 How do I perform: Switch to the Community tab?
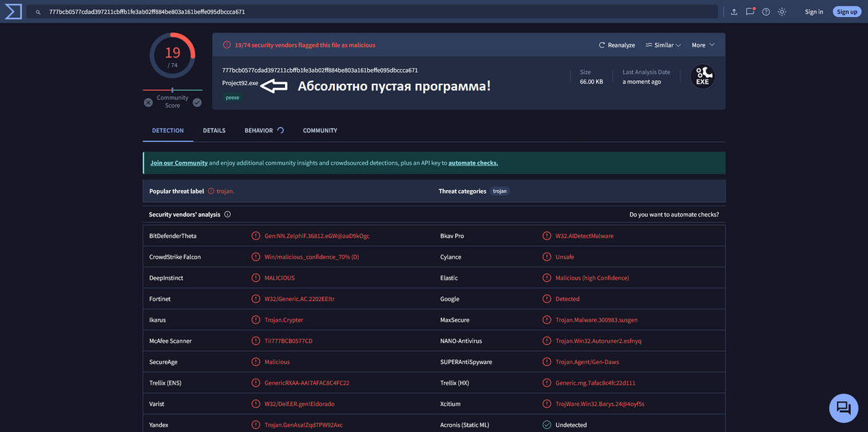pyautogui.click(x=320, y=130)
